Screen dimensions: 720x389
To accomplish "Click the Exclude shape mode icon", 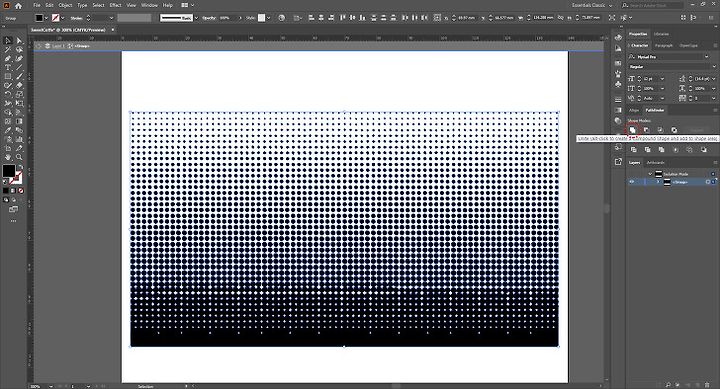I will coord(674,130).
